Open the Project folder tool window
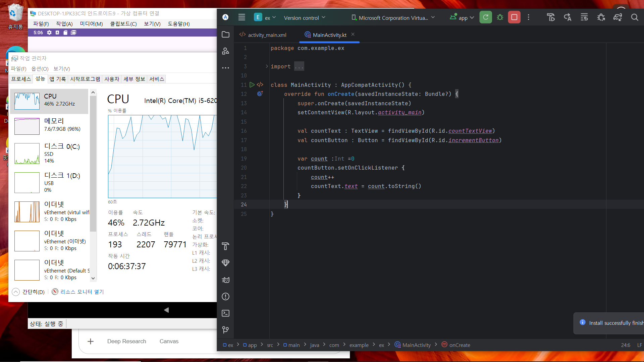Screen dimensions: 644x362 coord(225,35)
